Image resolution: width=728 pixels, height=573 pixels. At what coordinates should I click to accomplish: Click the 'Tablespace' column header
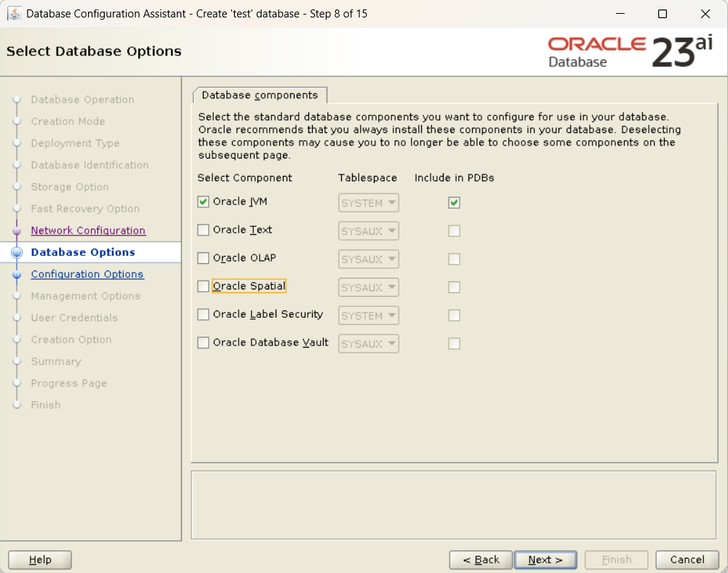point(367,178)
